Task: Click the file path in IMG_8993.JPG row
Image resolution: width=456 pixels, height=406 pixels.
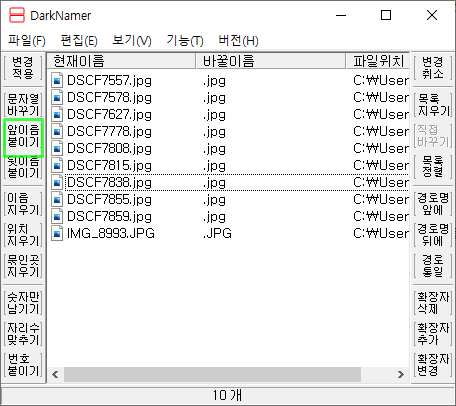Action: pyautogui.click(x=381, y=234)
